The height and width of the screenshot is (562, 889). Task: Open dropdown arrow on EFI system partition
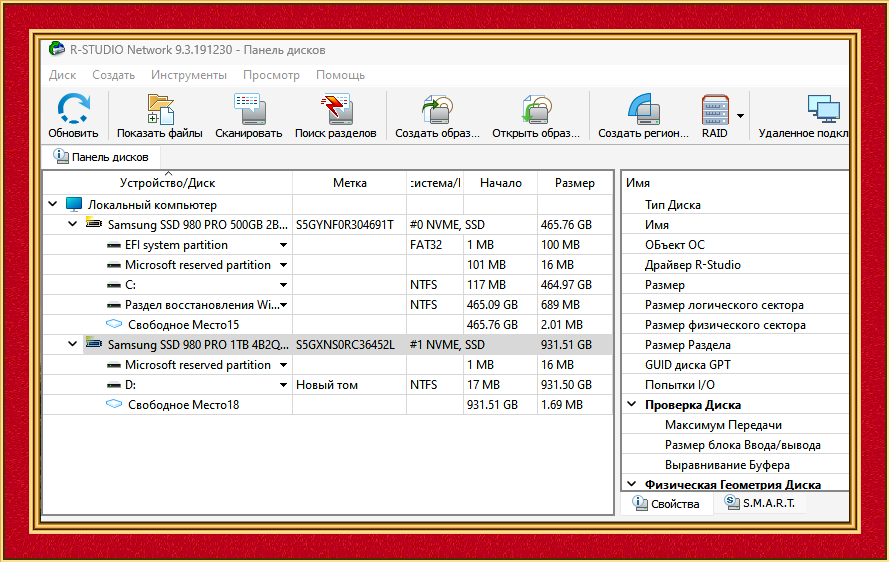click(x=283, y=245)
